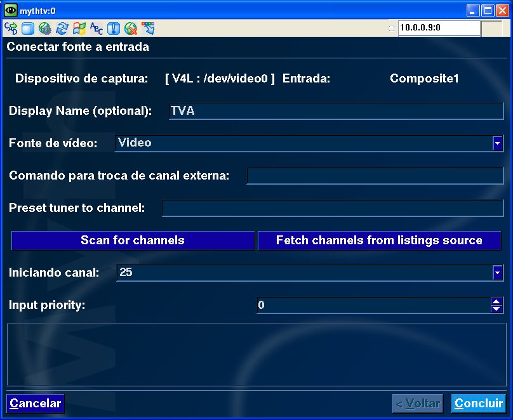Click the hide toolbar buttons arrow icon

[148, 29]
